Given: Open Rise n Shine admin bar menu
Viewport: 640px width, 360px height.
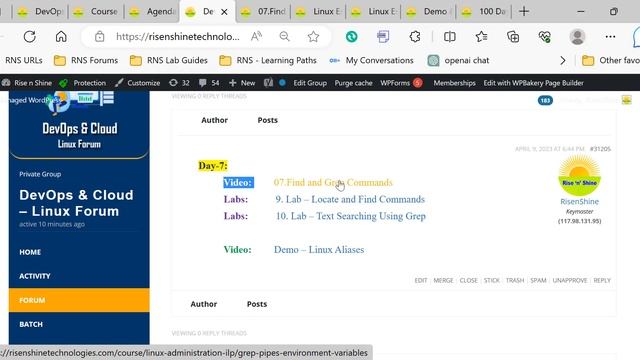Looking at the screenshot, I should (x=27, y=83).
